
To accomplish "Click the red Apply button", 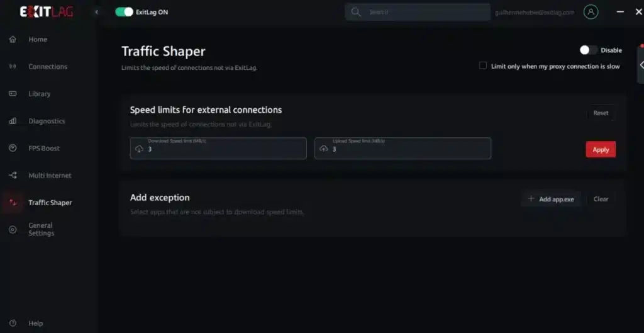I will coord(601,150).
